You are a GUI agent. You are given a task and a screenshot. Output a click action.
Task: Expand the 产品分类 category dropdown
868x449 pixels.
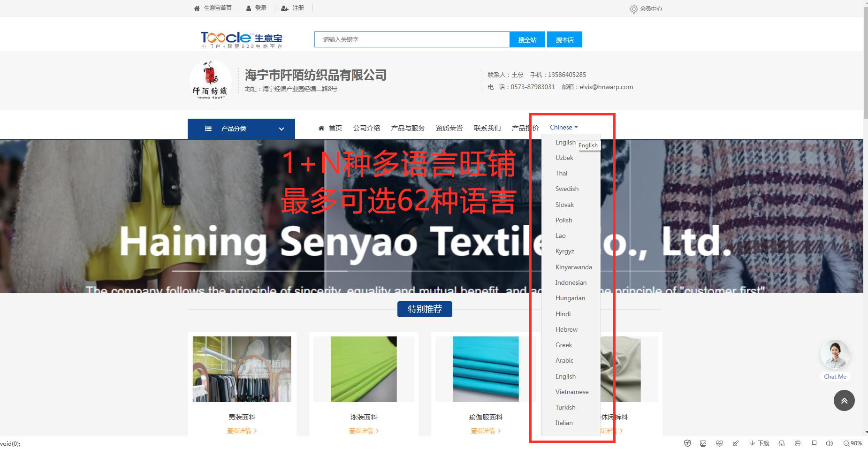(241, 129)
